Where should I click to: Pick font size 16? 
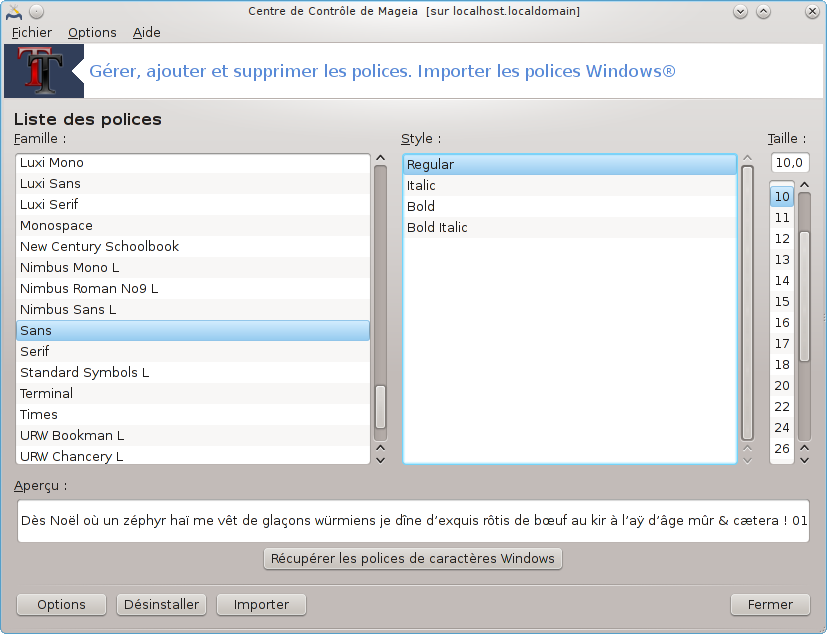[782, 323]
